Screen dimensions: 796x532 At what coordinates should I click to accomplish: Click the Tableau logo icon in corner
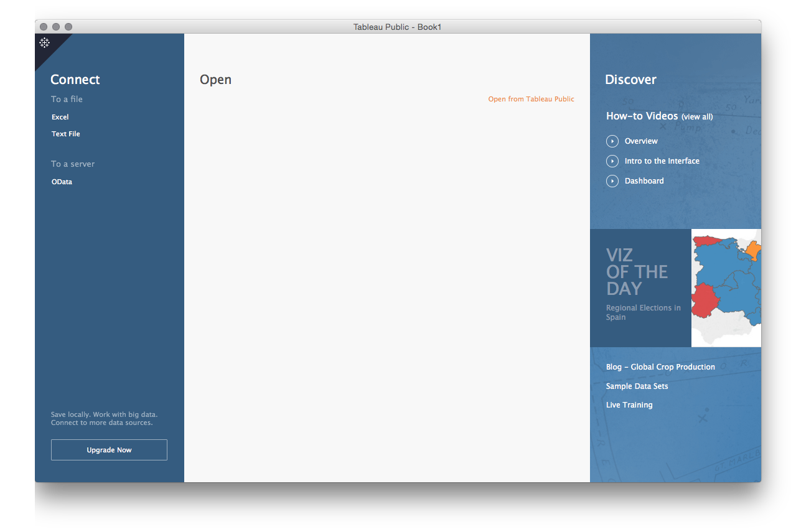click(x=45, y=43)
